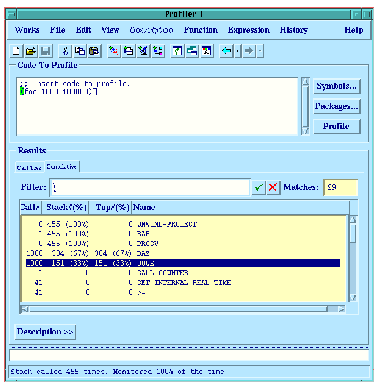Screen dimensions: 379x390
Task: Click the third icon after Paste
Action: tap(143, 51)
